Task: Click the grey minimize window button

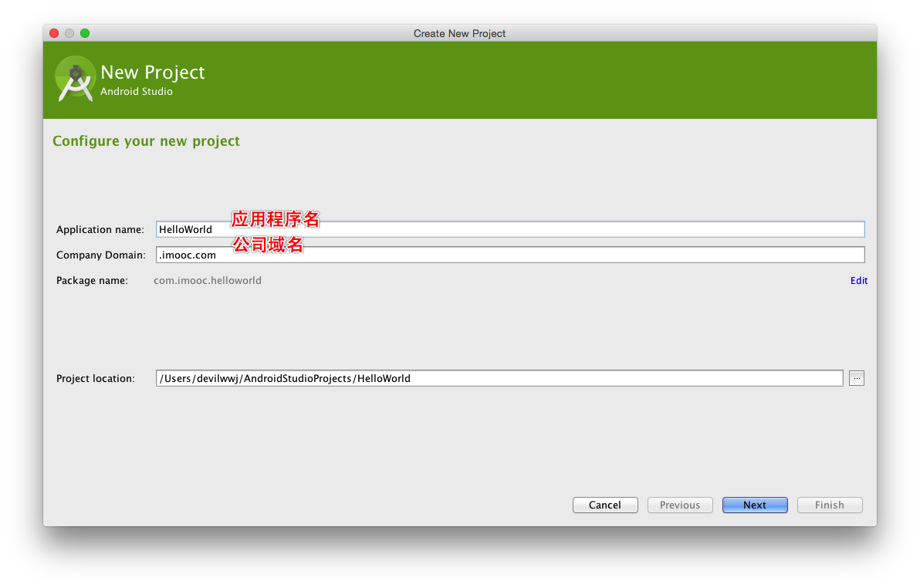Action: point(69,33)
